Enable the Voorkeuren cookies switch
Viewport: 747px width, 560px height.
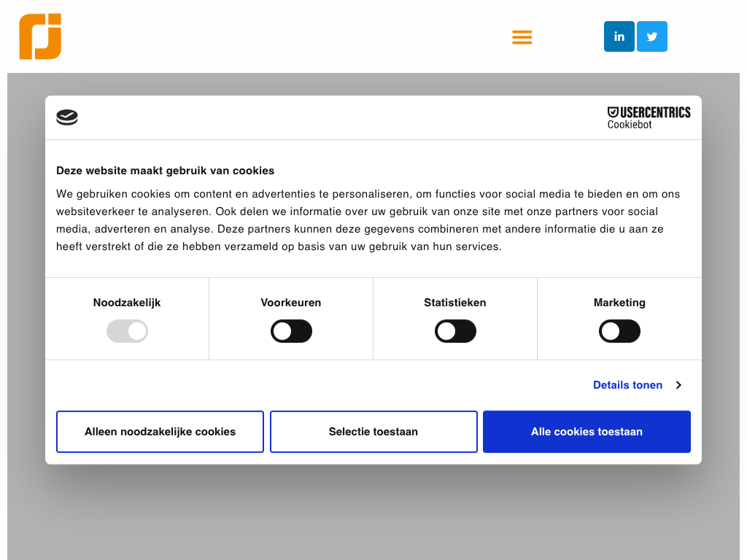(x=291, y=332)
